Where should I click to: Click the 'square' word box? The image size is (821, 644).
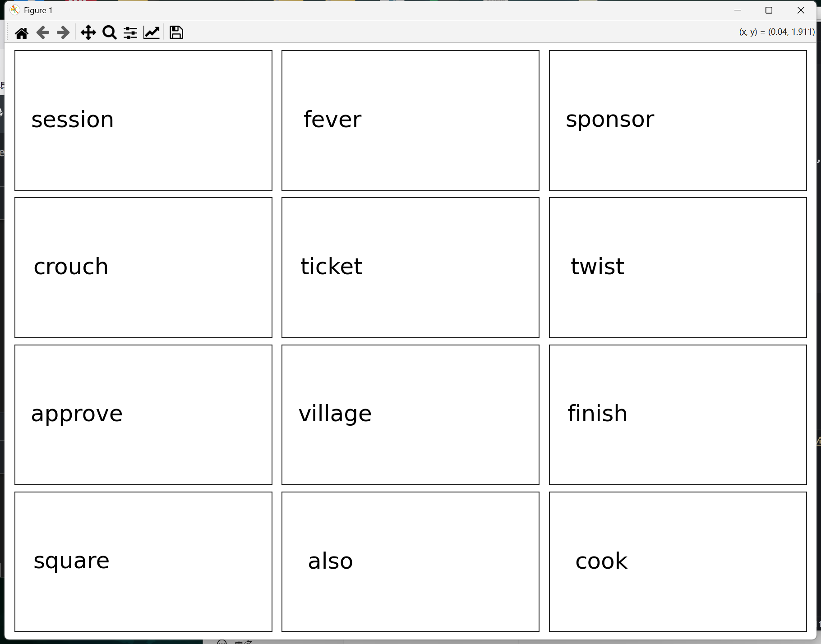tap(143, 561)
